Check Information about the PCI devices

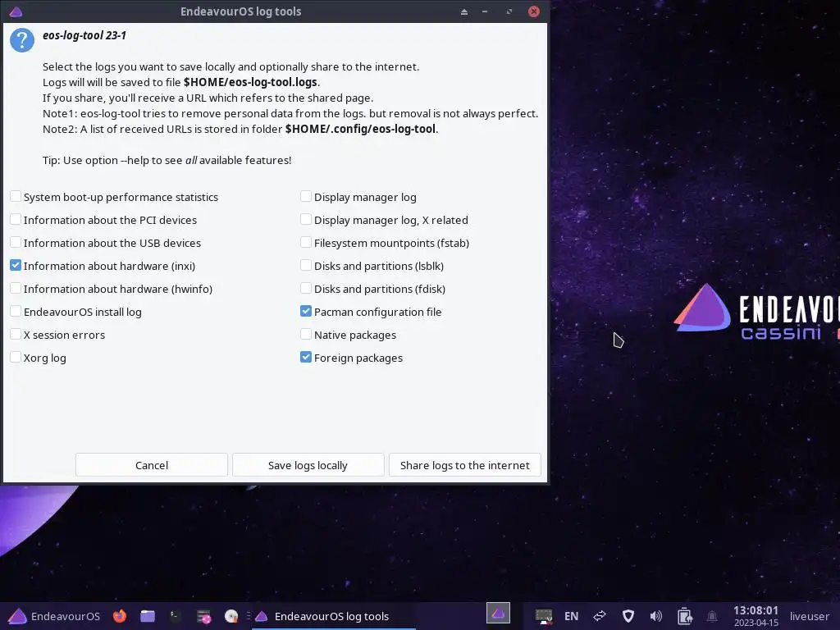pos(16,220)
